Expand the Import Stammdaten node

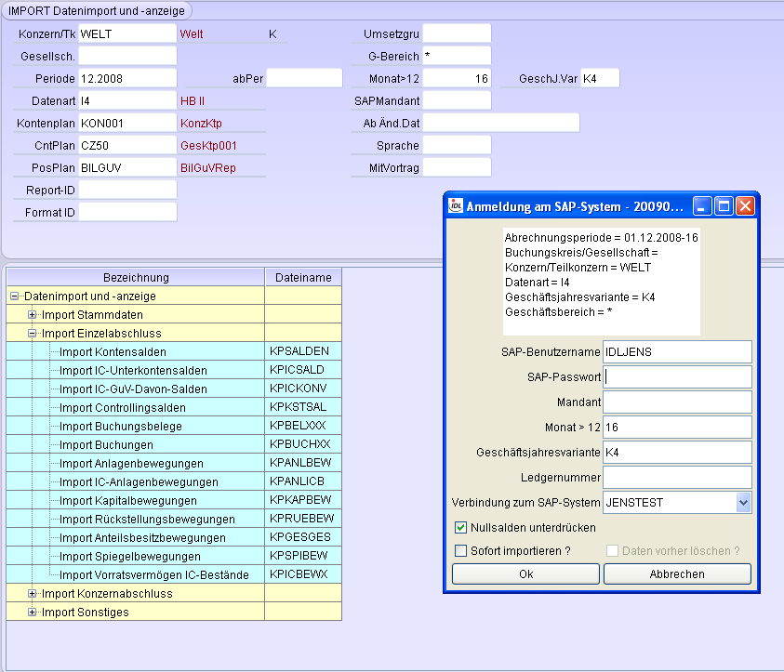click(32, 315)
